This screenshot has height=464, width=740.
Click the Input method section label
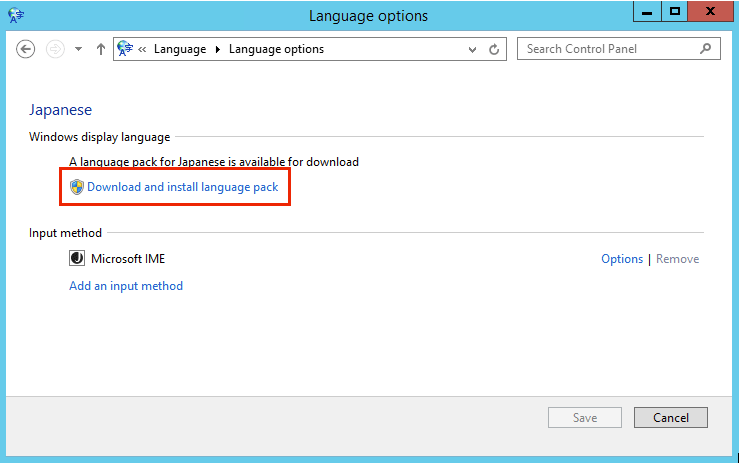pyautogui.click(x=65, y=233)
